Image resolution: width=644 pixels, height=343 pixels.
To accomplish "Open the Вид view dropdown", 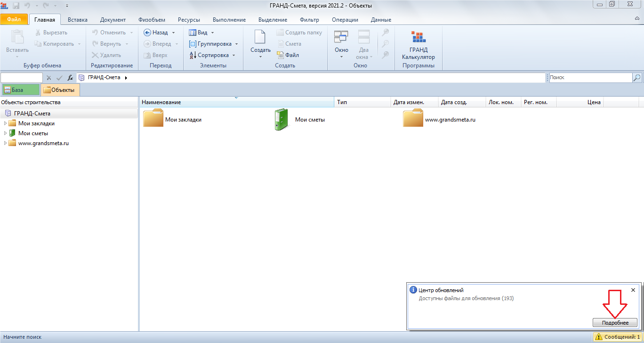I will (201, 33).
